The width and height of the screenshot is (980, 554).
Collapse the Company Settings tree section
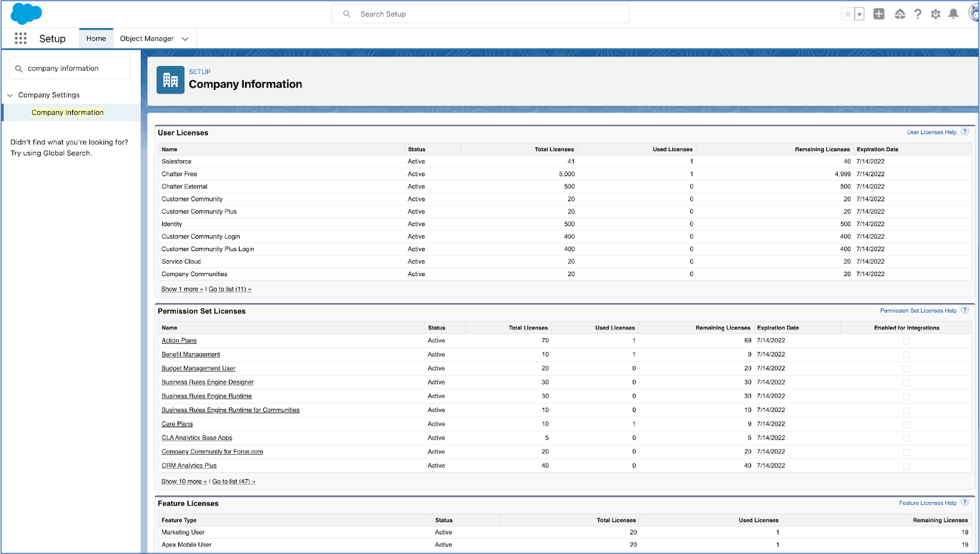click(x=9, y=95)
